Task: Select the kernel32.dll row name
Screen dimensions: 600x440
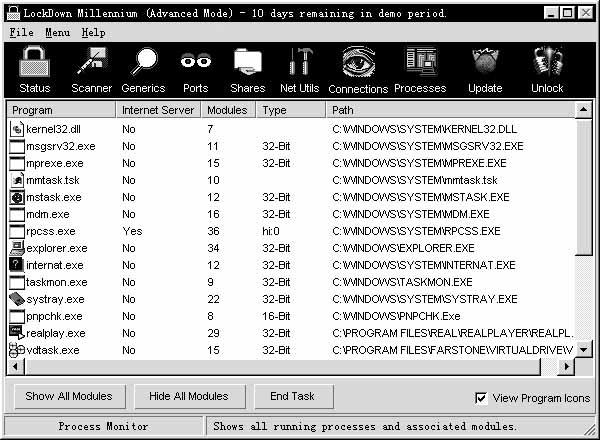Action: [x=53, y=129]
